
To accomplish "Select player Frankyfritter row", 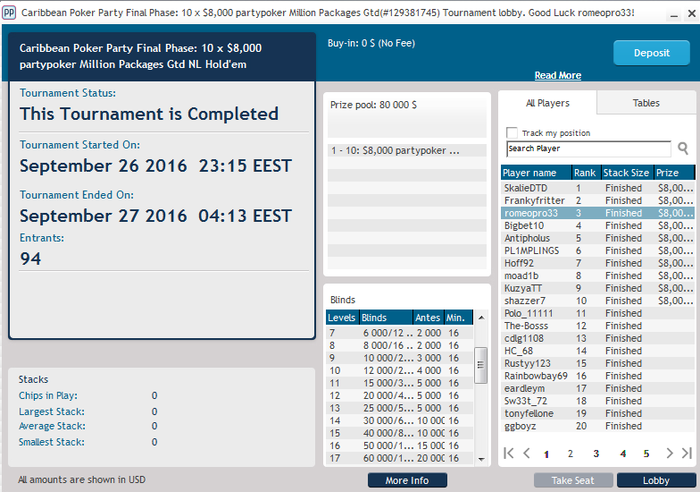I will coord(598,200).
